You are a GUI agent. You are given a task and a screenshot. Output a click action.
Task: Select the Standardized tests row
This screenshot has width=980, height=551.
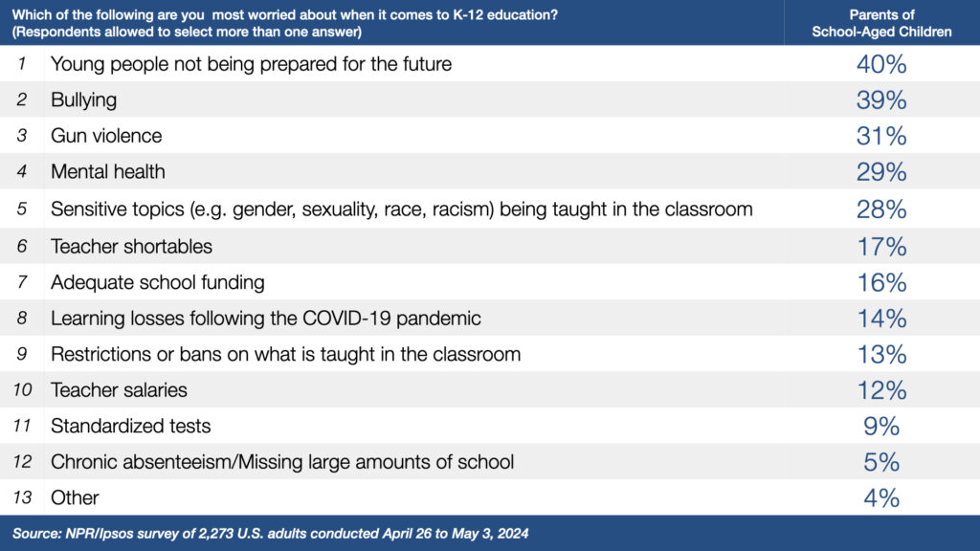coord(490,426)
